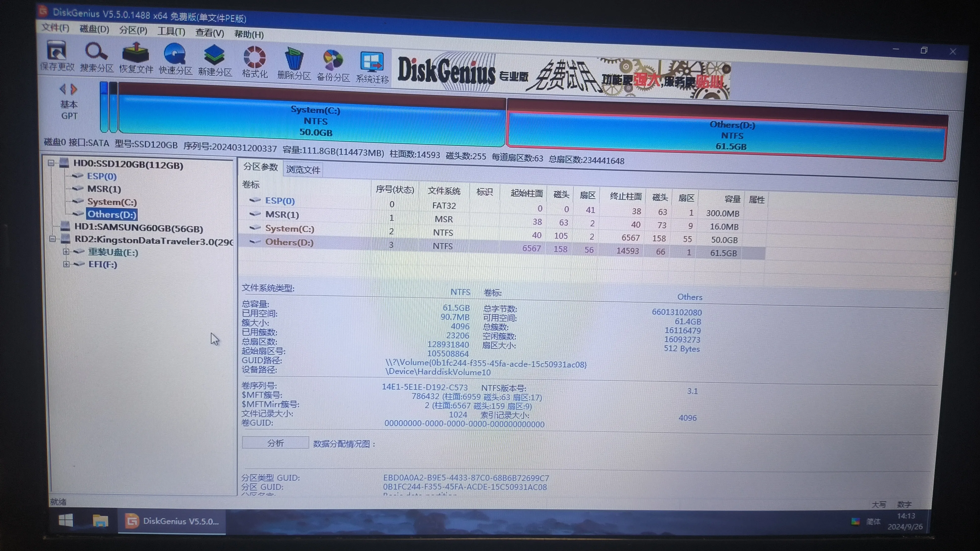
Task: Open the Recover Files (恢复文件) tool
Action: coord(136,58)
